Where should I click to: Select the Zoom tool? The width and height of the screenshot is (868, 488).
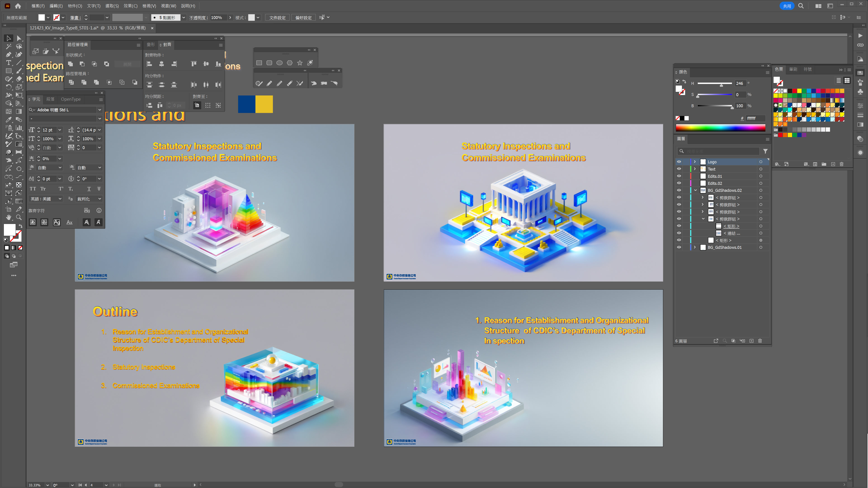[x=19, y=217]
